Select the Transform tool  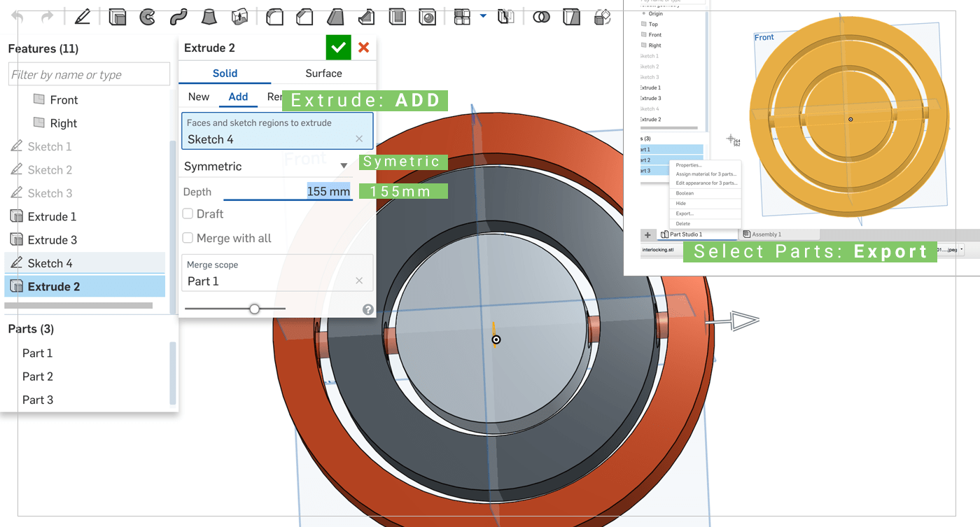pyautogui.click(x=602, y=16)
